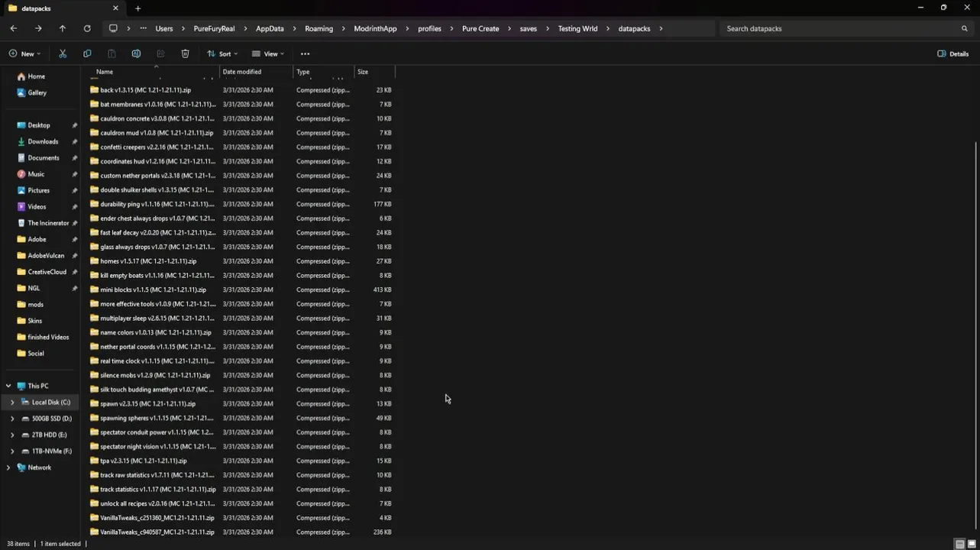980x550 pixels.
Task: Open the Sort dropdown
Action: pyautogui.click(x=222, y=53)
